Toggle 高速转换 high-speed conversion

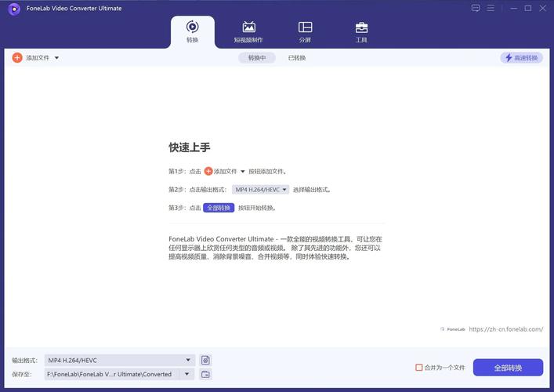522,58
